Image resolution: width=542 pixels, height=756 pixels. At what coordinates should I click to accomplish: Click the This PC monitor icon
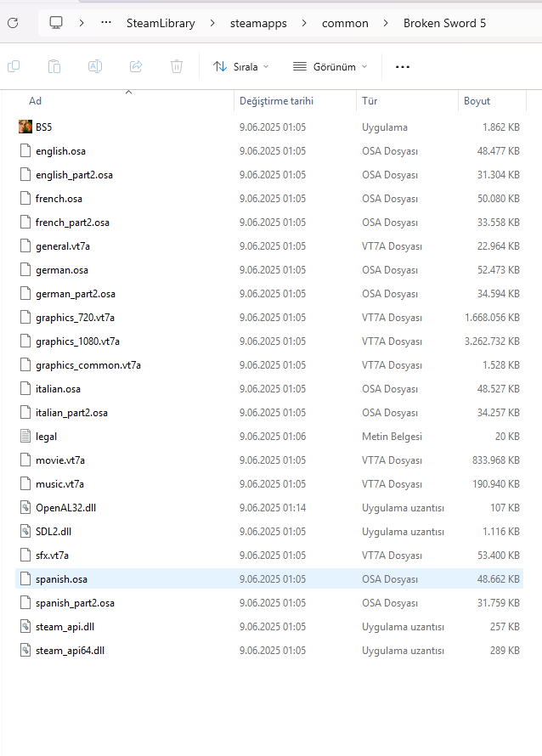click(x=56, y=23)
